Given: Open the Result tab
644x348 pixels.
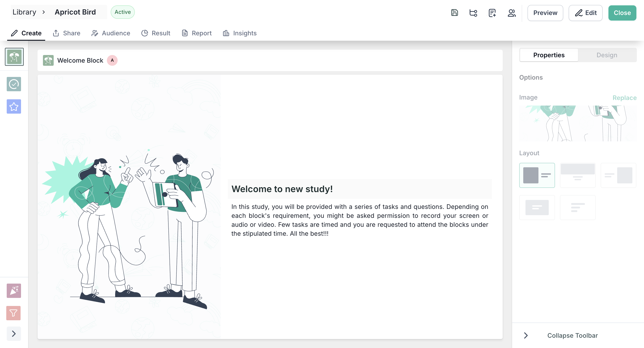Looking at the screenshot, I should 155,33.
